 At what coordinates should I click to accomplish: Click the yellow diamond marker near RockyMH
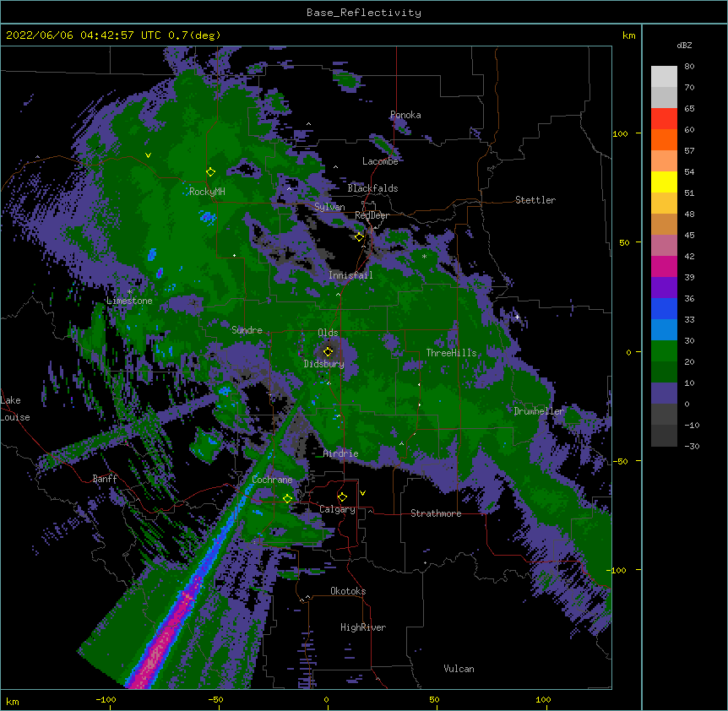210,171
